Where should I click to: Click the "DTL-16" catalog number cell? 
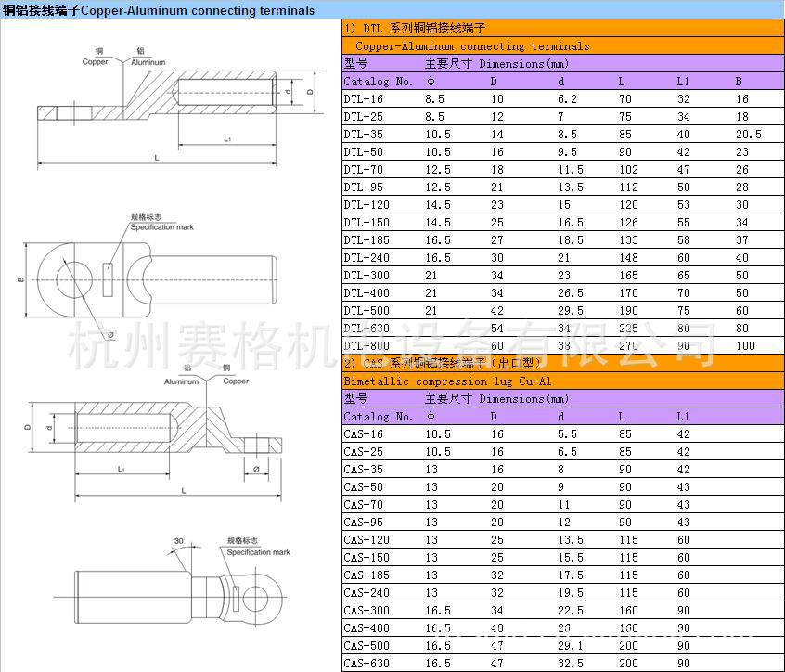pyautogui.click(x=363, y=99)
